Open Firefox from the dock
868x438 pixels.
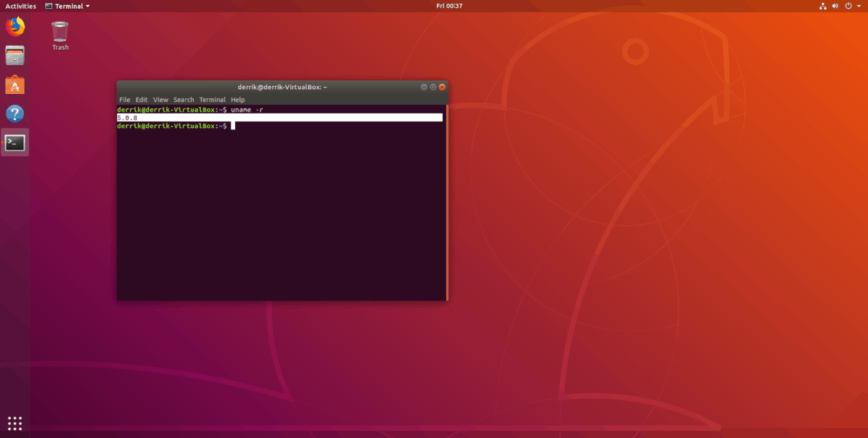click(x=14, y=27)
